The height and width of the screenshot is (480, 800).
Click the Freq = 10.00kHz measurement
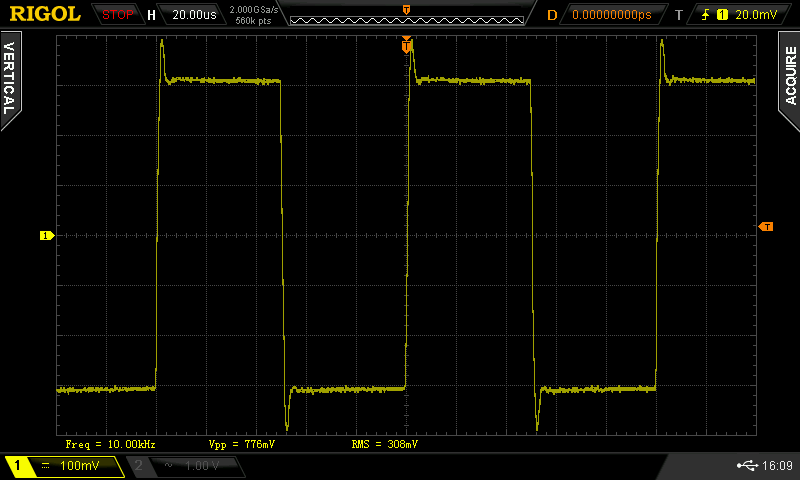click(x=110, y=444)
